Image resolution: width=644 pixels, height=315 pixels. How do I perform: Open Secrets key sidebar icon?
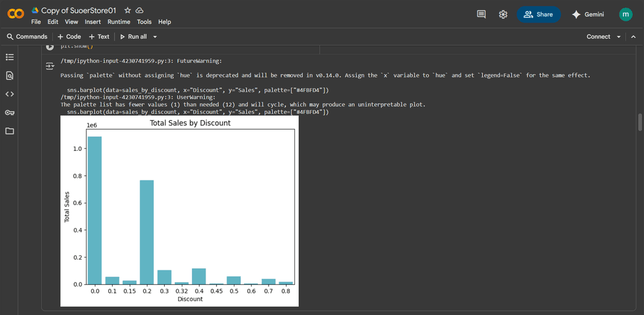9,113
